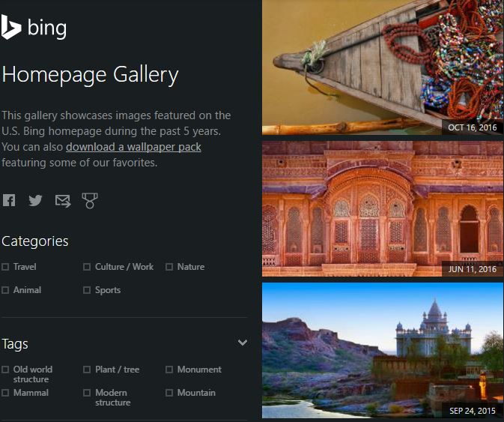The image size is (504, 422).
Task: Select the Mammal tag checkbox
Action: (5, 393)
